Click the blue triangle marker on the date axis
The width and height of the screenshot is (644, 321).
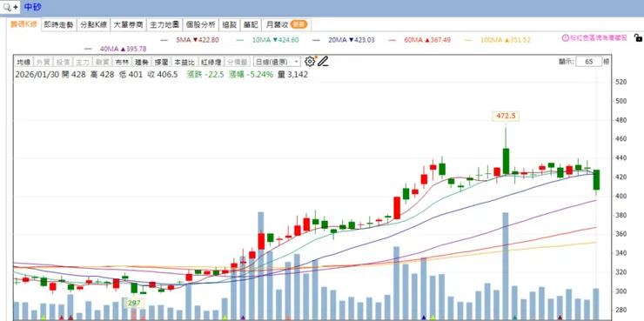(424, 318)
